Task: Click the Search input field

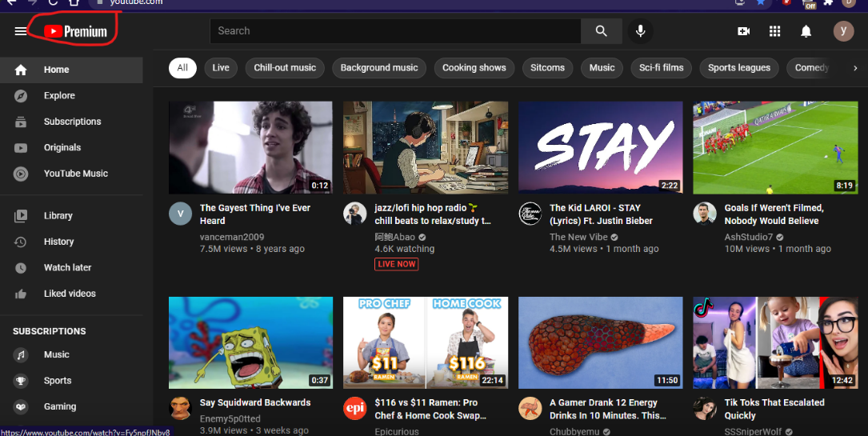Action: pyautogui.click(x=395, y=31)
